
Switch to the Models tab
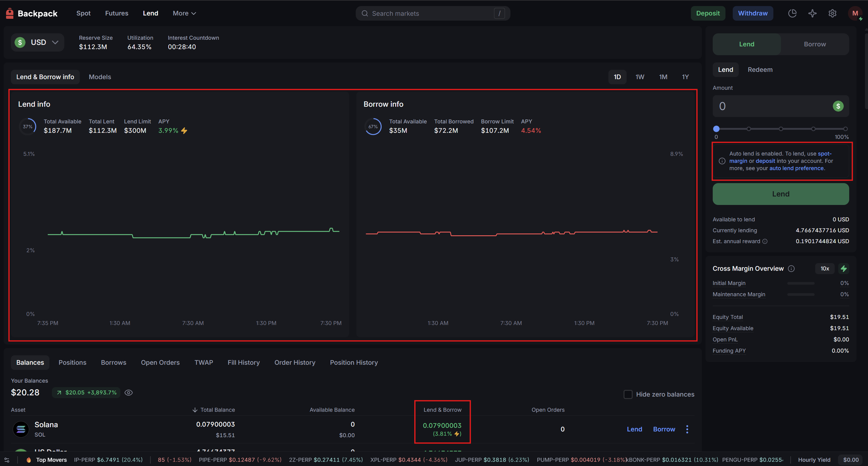(x=100, y=77)
